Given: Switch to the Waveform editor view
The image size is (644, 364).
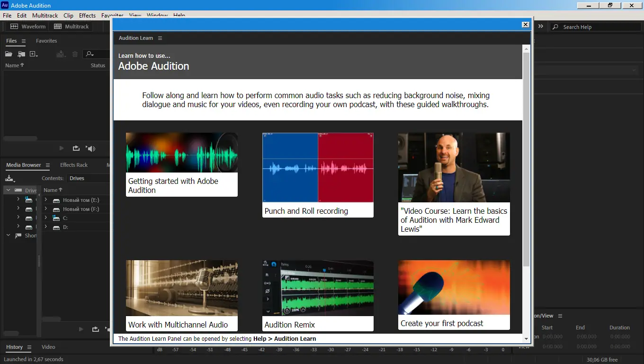Looking at the screenshot, I should point(27,26).
